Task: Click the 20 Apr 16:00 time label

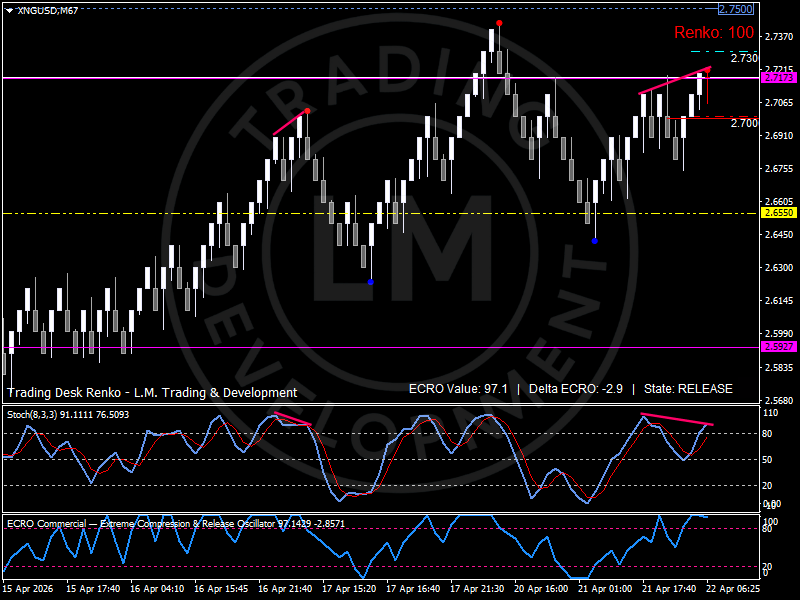Action: [541, 588]
